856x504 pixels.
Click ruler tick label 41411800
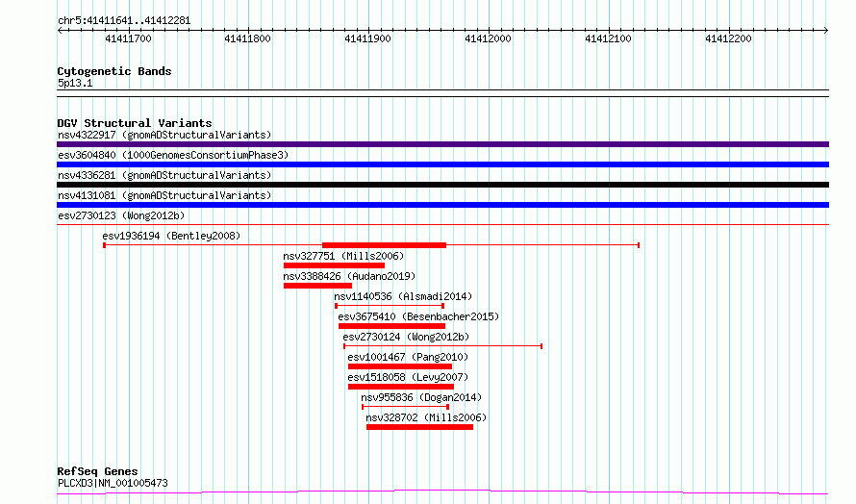point(248,38)
